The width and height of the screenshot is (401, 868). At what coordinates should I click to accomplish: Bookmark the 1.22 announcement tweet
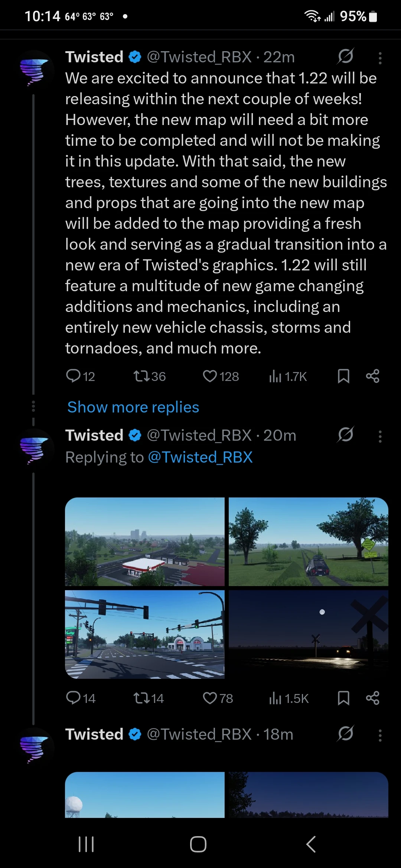[343, 376]
